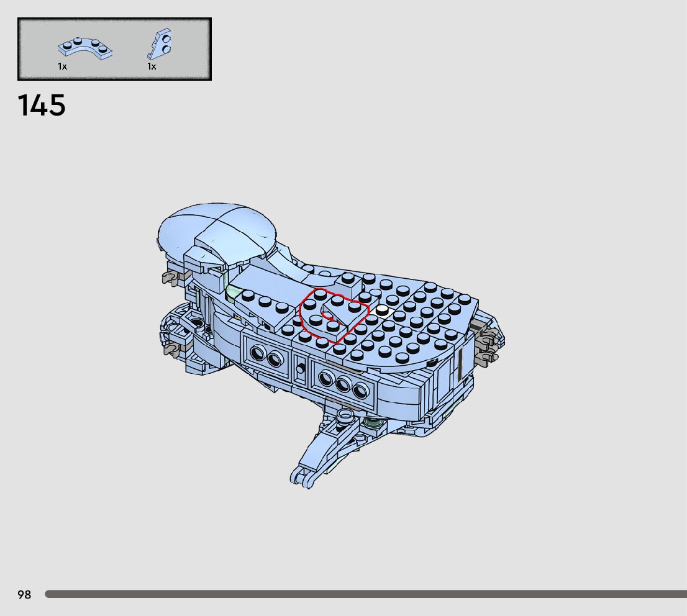This screenshot has width=687, height=616.
Task: Click the light green piece near dome
Action: click(x=234, y=292)
